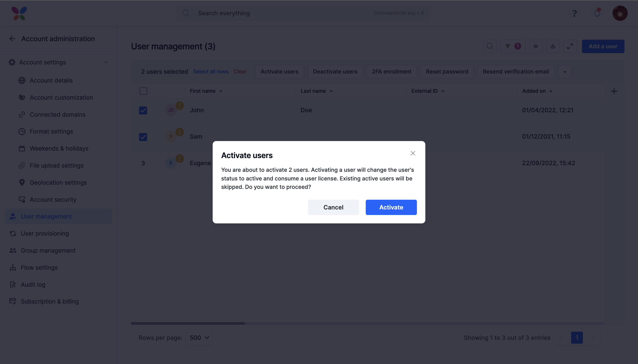638x364 pixels.
Task: Open more bulk actions dropdown arrow
Action: point(565,72)
